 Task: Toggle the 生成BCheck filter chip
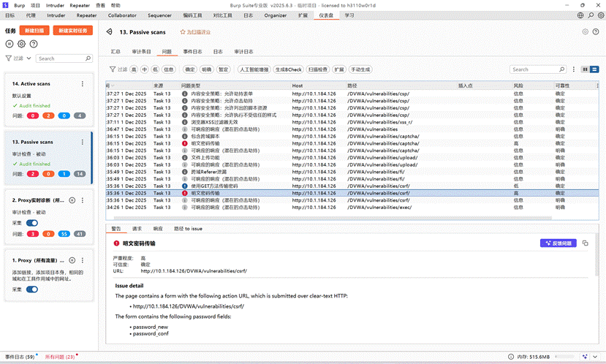[288, 69]
